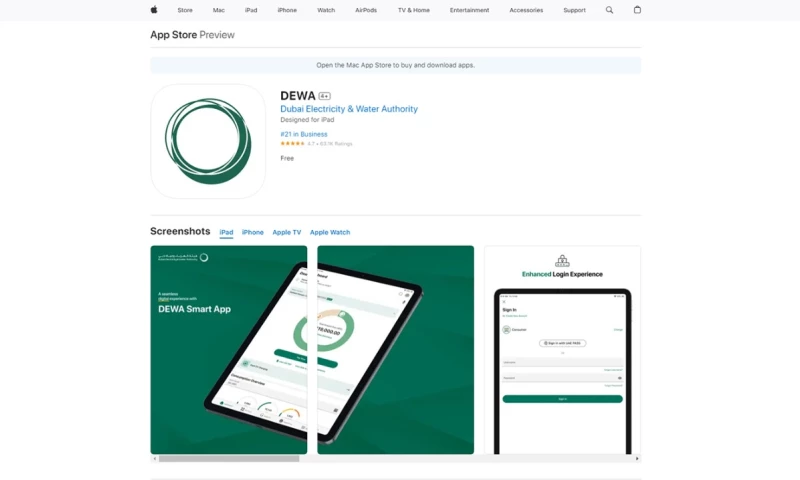This screenshot has width=800, height=480.
Task: Click the 'Designed for iPad' text
Action: (307, 120)
